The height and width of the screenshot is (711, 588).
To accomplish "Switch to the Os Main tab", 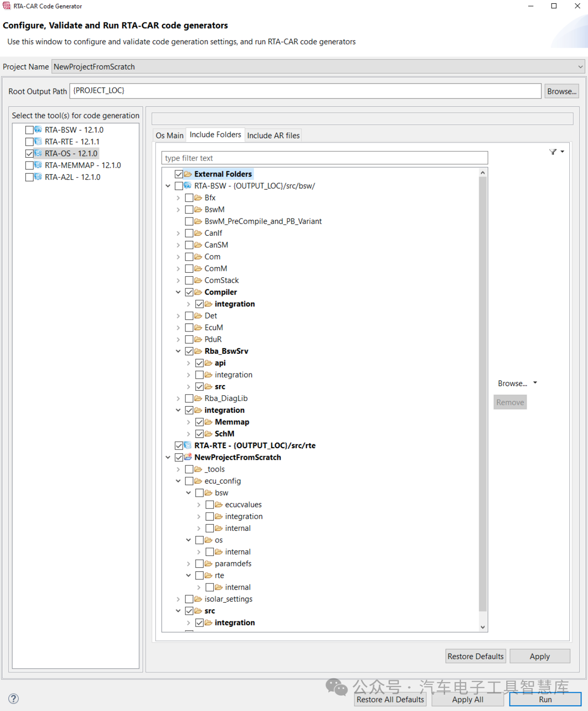I will click(x=170, y=135).
